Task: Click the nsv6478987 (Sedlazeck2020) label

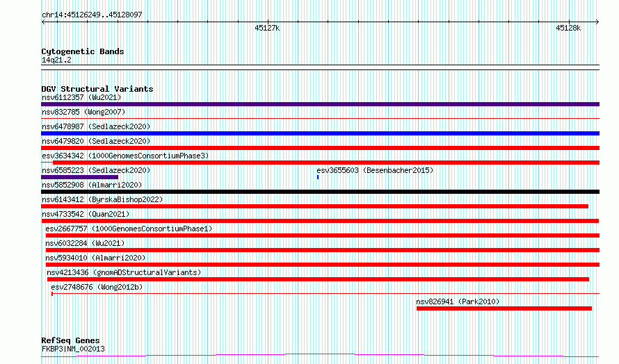Action: point(96,126)
